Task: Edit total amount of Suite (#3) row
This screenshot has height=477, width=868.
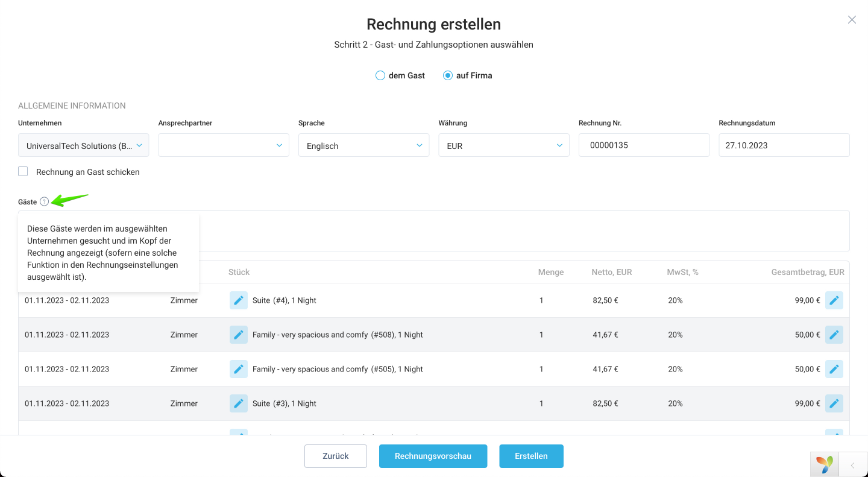Action: (x=834, y=403)
